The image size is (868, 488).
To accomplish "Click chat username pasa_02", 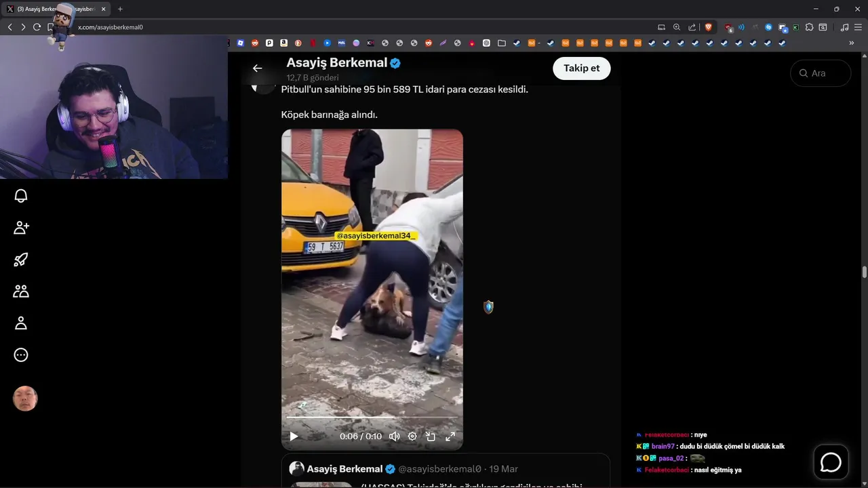I will pos(671,458).
